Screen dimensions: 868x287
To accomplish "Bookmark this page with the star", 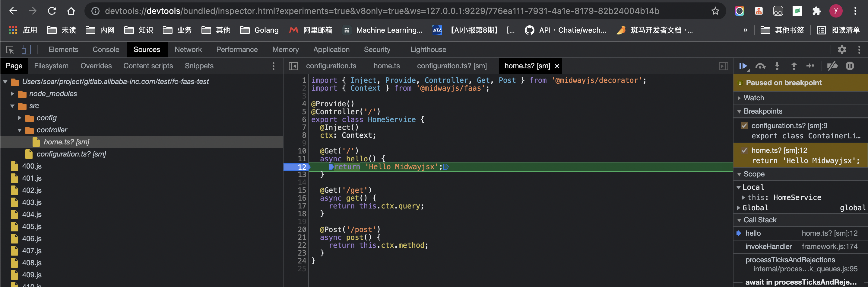I will click(715, 11).
